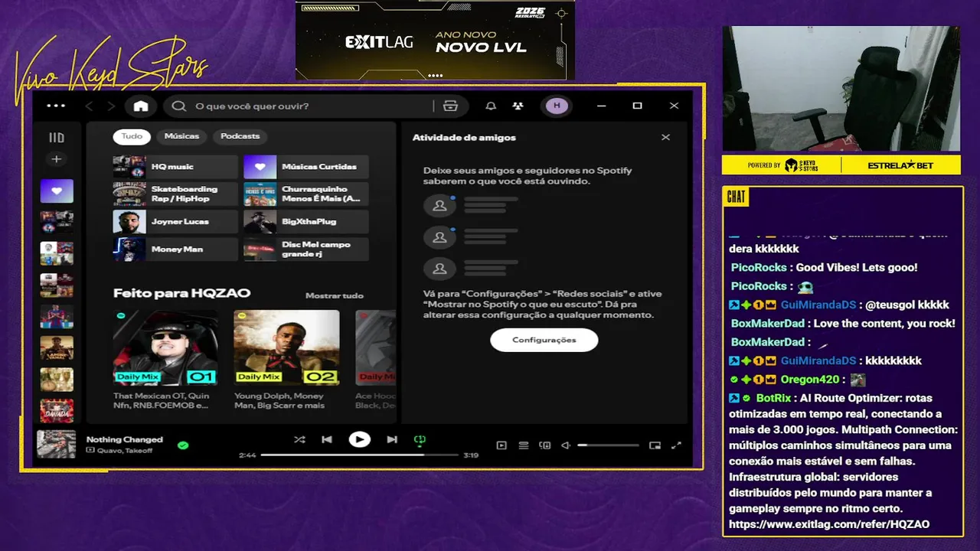This screenshot has width=980, height=551.
Task: Open Churrasquinho Menos É Mais tile
Action: click(306, 194)
